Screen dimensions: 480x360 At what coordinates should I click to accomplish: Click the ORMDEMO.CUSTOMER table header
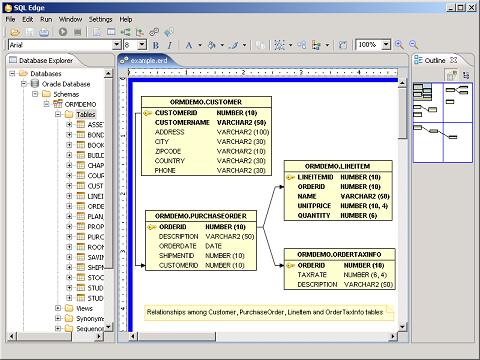[206, 102]
